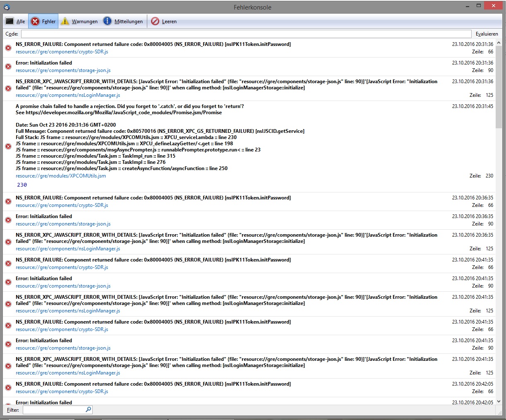
Task: Select timestamp 23.10.2016 20:31:45
Action: 472,106
